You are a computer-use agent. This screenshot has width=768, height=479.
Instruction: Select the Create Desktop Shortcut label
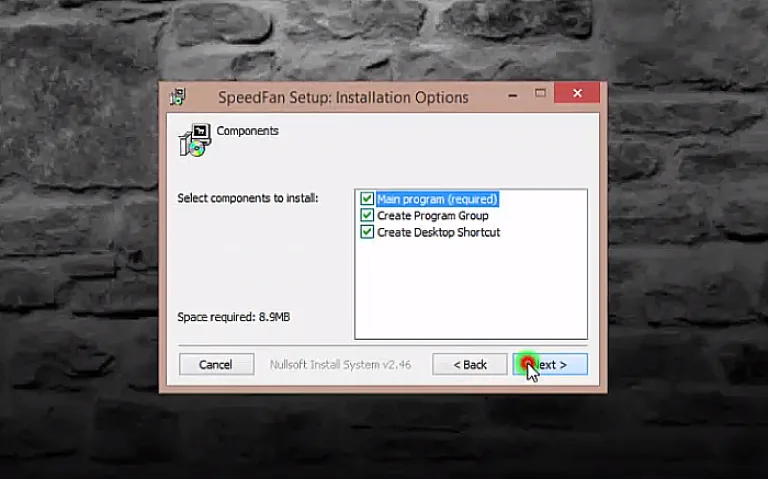(438, 232)
